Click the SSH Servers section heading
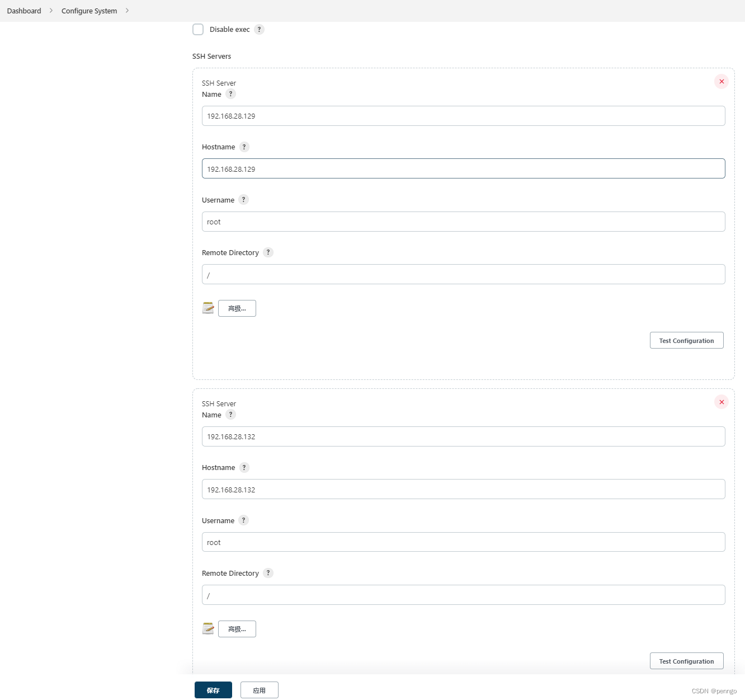The image size is (745, 700). (x=211, y=56)
